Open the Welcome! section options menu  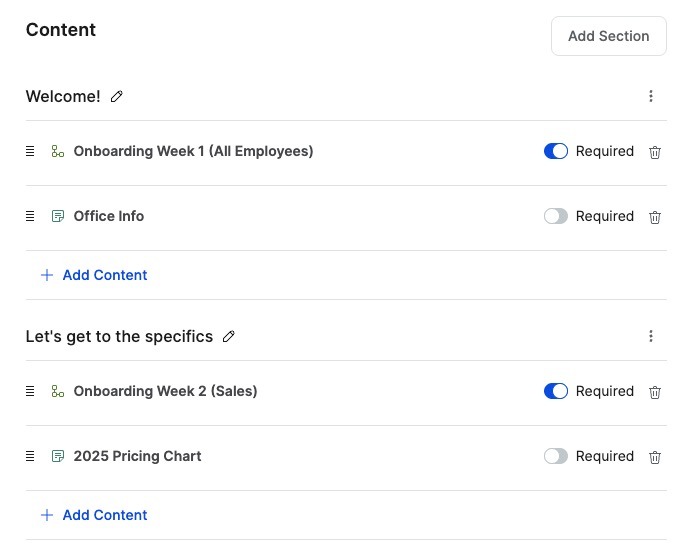coord(651,96)
